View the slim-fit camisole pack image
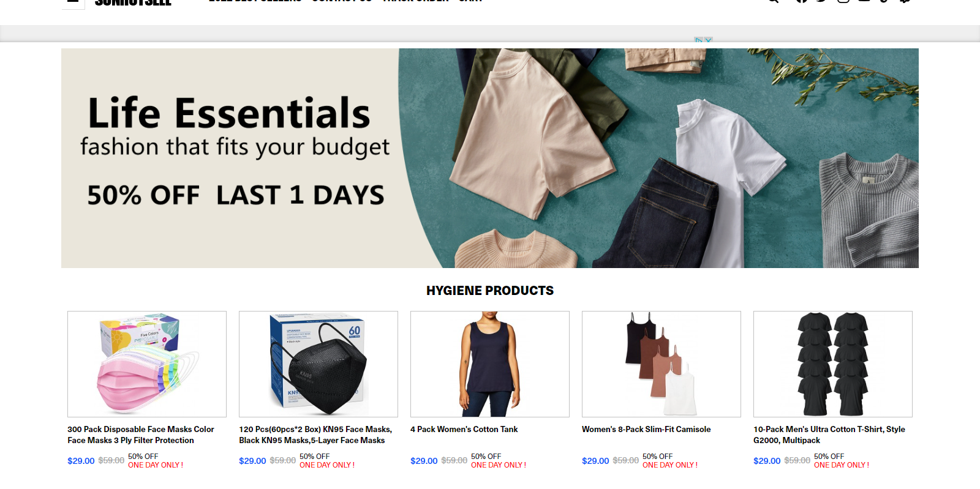 click(661, 364)
